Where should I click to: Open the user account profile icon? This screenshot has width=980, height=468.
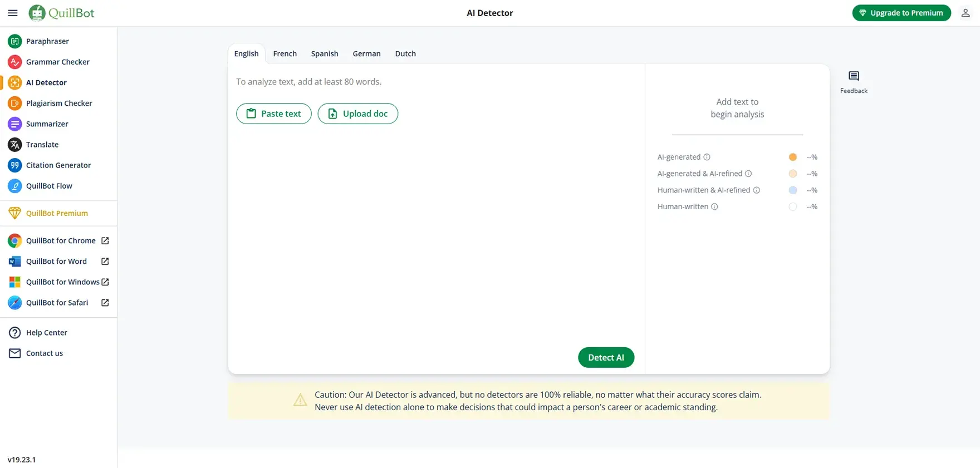pyautogui.click(x=966, y=13)
